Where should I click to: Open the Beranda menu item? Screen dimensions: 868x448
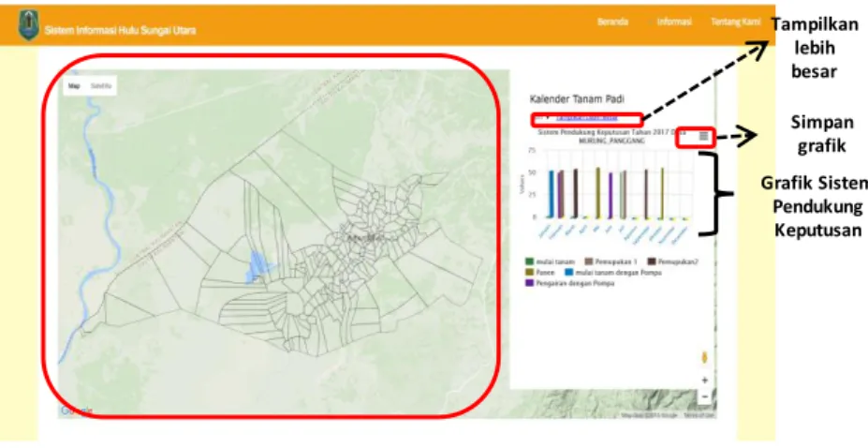tap(612, 22)
